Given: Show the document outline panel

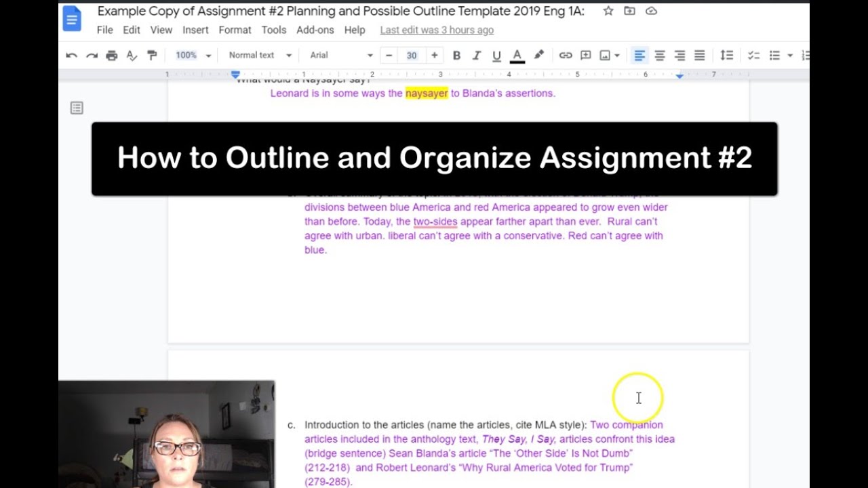Looking at the screenshot, I should tap(77, 108).
